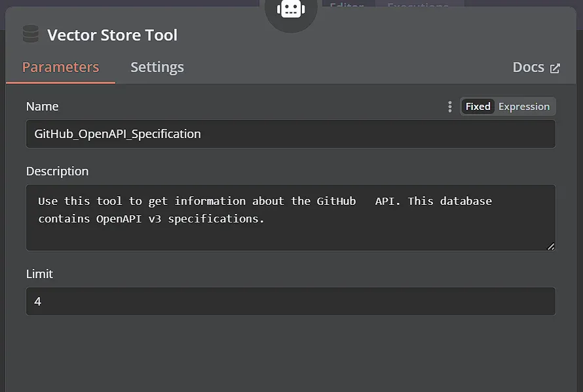Screen dimensions: 583x392
Task: Click the robot avatar at the top
Action: point(290,9)
